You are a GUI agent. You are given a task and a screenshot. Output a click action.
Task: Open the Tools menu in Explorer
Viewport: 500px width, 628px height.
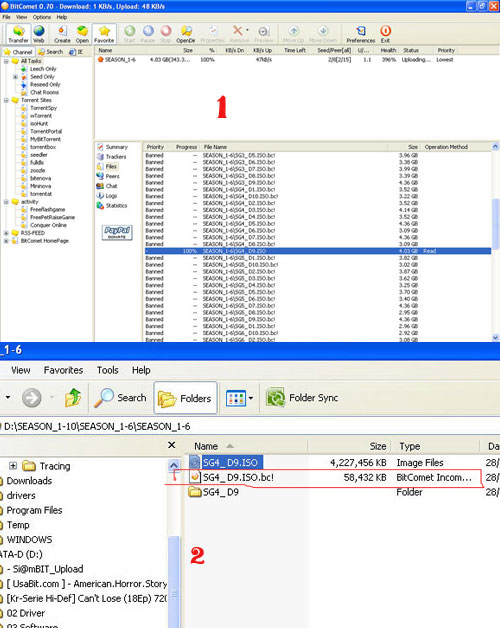pyautogui.click(x=107, y=370)
